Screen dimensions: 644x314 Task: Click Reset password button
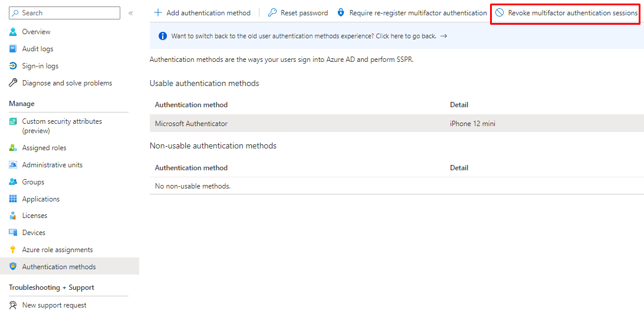pyautogui.click(x=298, y=13)
